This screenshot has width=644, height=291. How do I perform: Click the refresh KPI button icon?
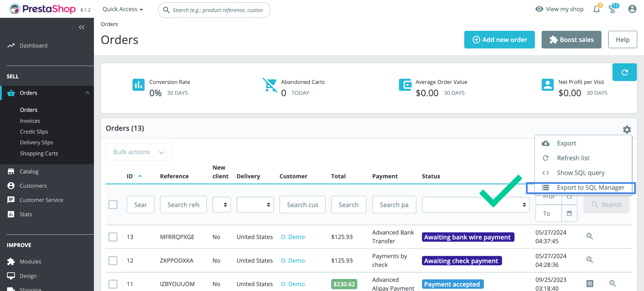624,72
